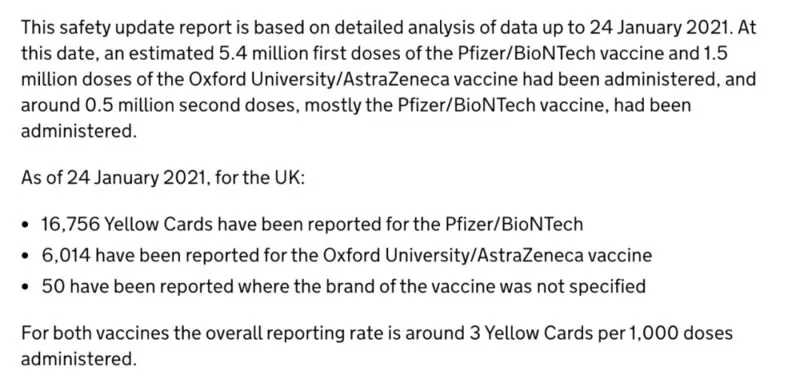The width and height of the screenshot is (800, 382).
Task: Click the '6,014' figure in second bullet
Action: (66, 255)
